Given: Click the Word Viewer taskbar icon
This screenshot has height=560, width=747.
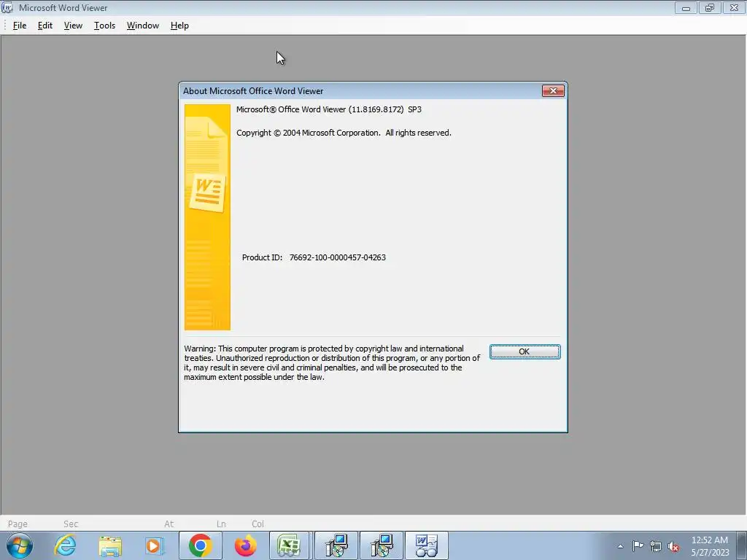Looking at the screenshot, I should 426,545.
